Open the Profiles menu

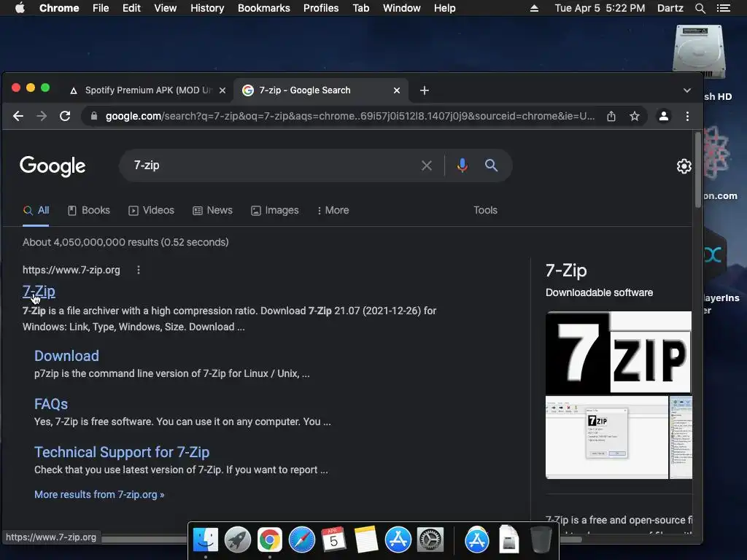coord(321,8)
